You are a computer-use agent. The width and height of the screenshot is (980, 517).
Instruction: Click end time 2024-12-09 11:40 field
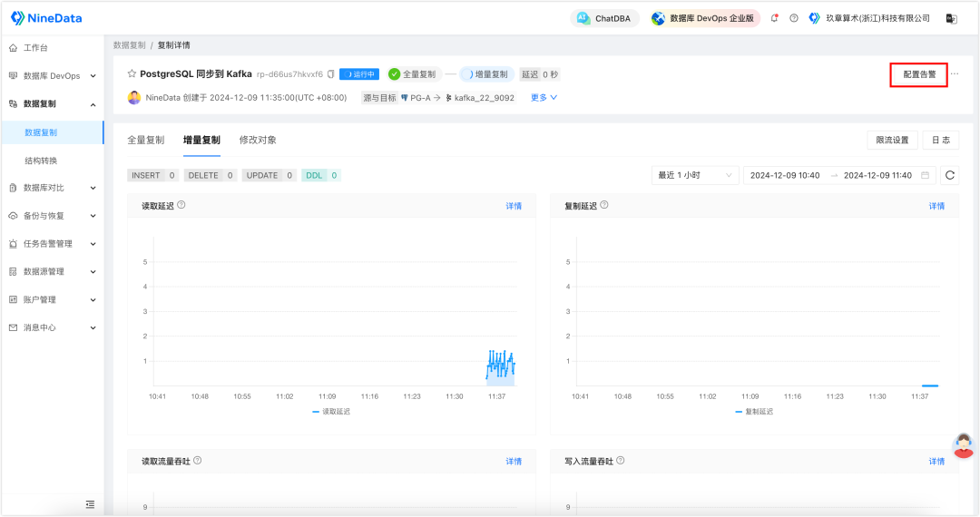pos(877,175)
